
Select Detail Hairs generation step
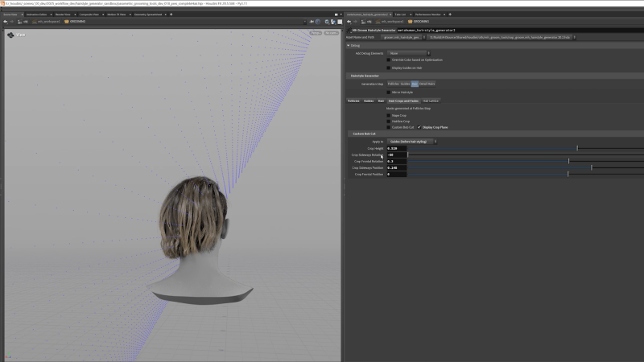coord(427,84)
